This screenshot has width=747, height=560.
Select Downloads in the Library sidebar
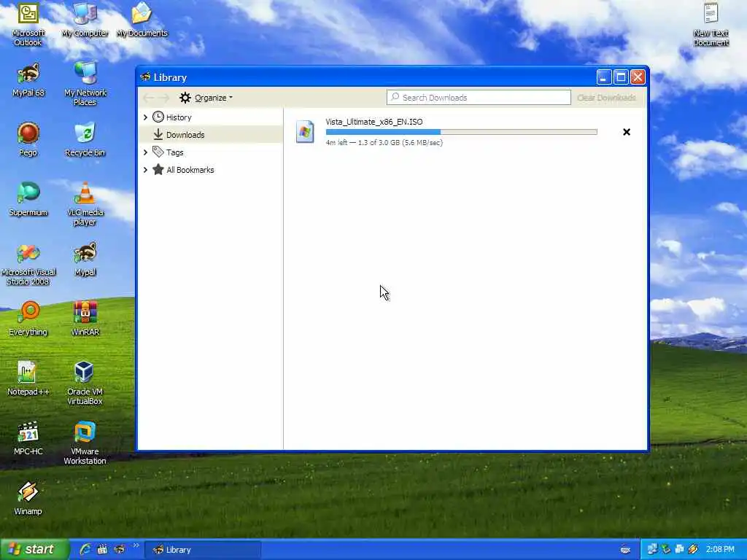[x=210, y=135]
